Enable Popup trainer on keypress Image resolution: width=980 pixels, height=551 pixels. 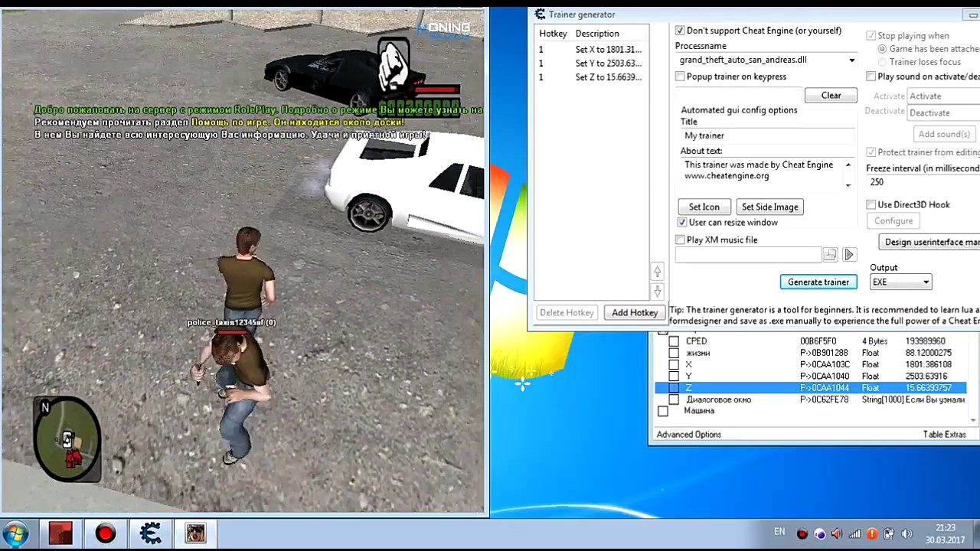680,77
